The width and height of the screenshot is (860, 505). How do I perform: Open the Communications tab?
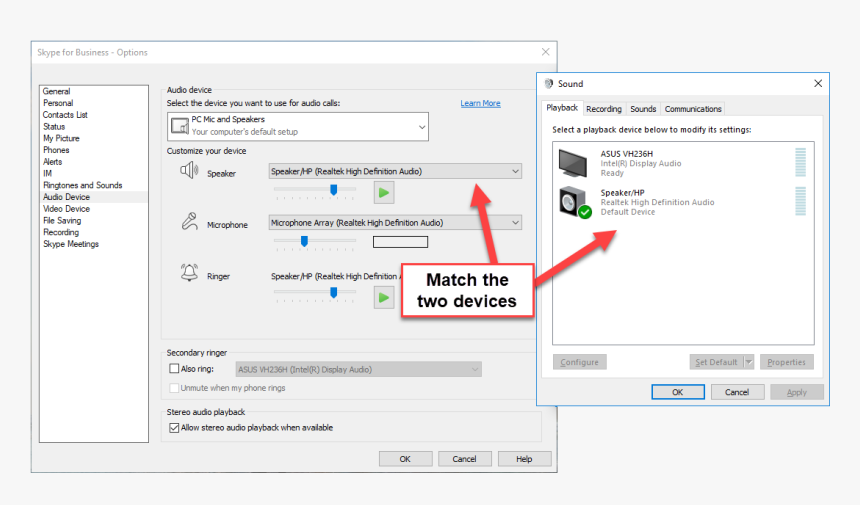693,109
